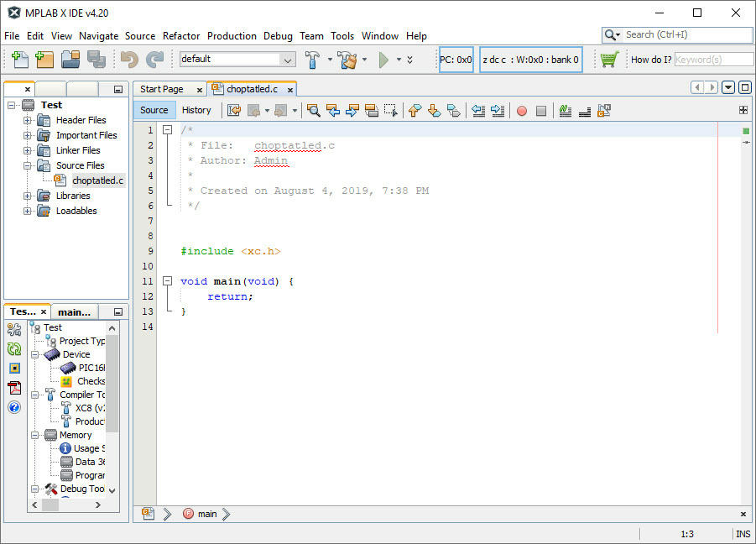Click Find Next Occurrence icon
The width and height of the screenshot is (756, 544).
(352, 111)
